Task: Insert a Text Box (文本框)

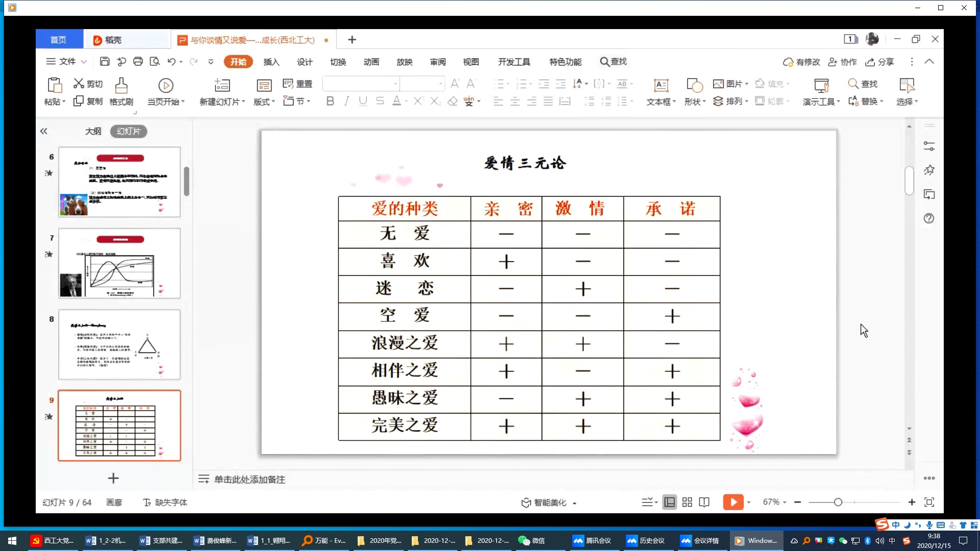Action: [661, 85]
